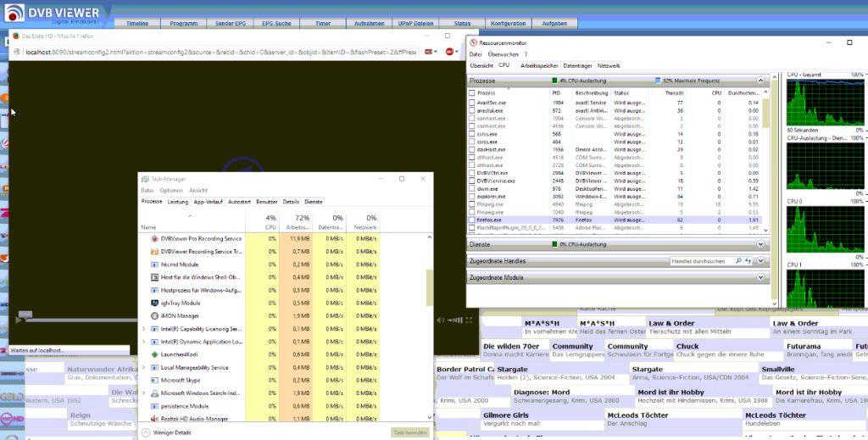Click the fullscreen icon in video player
This screenshot has width=868, height=440.
tap(468, 320)
